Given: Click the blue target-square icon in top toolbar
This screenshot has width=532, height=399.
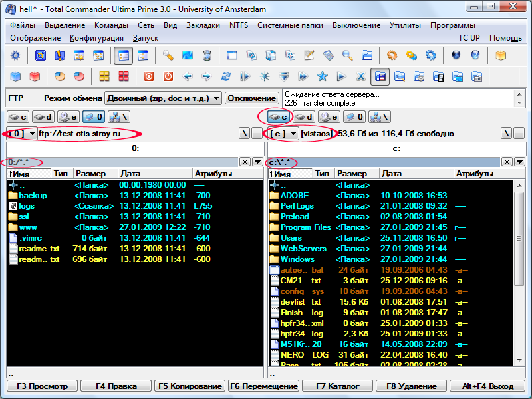Looking at the screenshot, I should (x=41, y=55).
